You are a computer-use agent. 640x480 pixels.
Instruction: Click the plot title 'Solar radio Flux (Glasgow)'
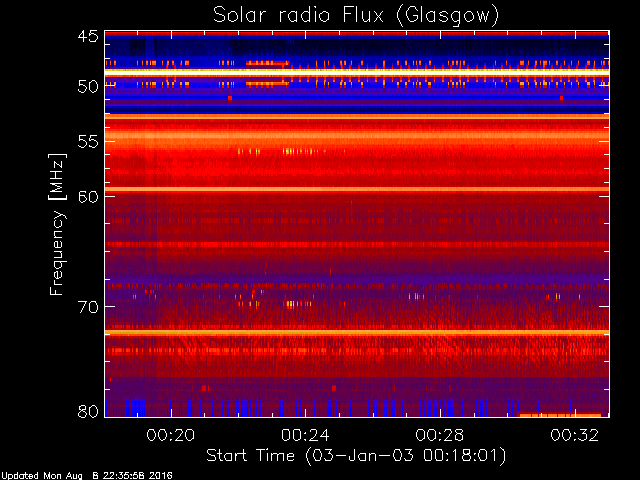coord(356,16)
